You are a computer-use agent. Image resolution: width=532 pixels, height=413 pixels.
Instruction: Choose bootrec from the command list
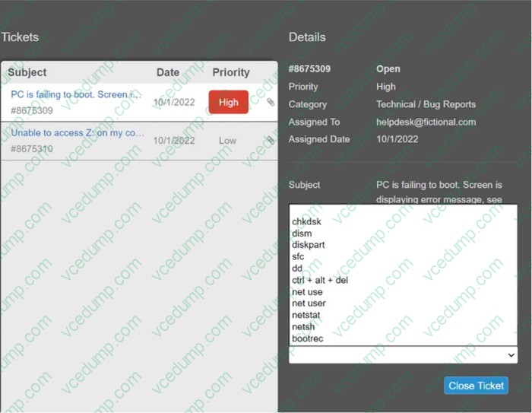(x=307, y=338)
